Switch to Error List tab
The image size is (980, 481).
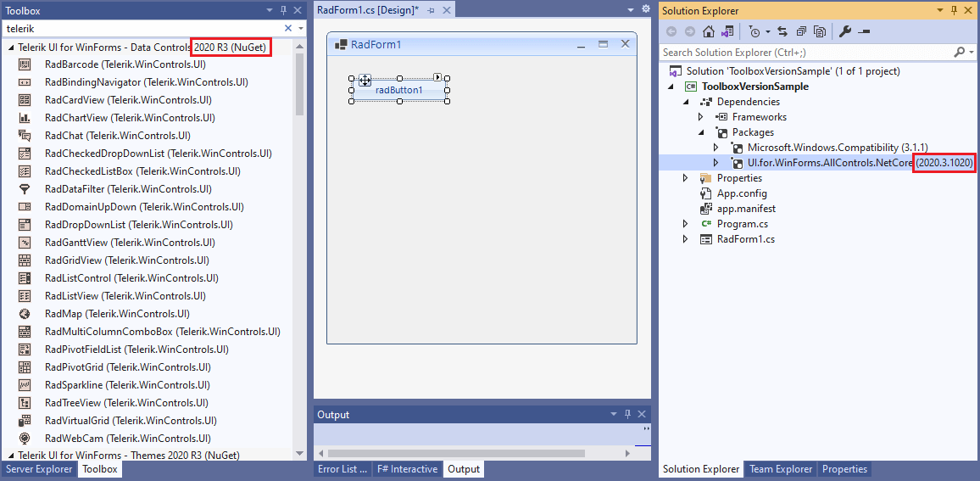[x=342, y=469]
